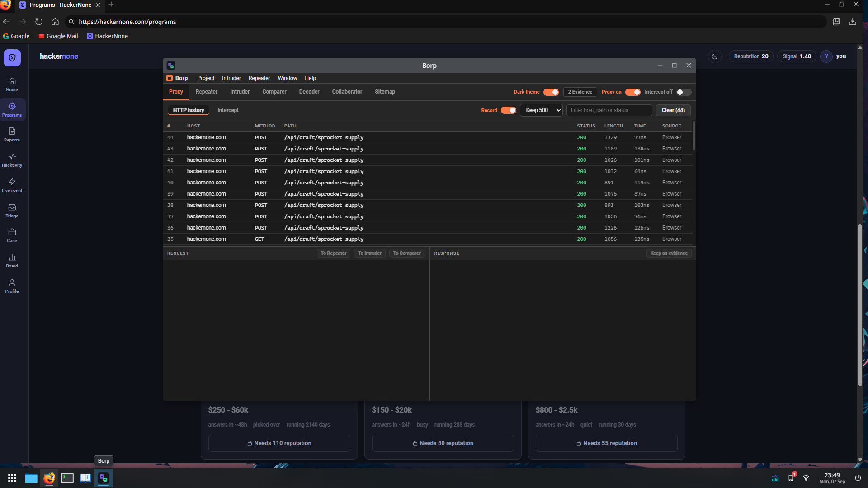Click the Wi-Fi tray icon
The height and width of the screenshot is (488, 868).
tap(806, 478)
